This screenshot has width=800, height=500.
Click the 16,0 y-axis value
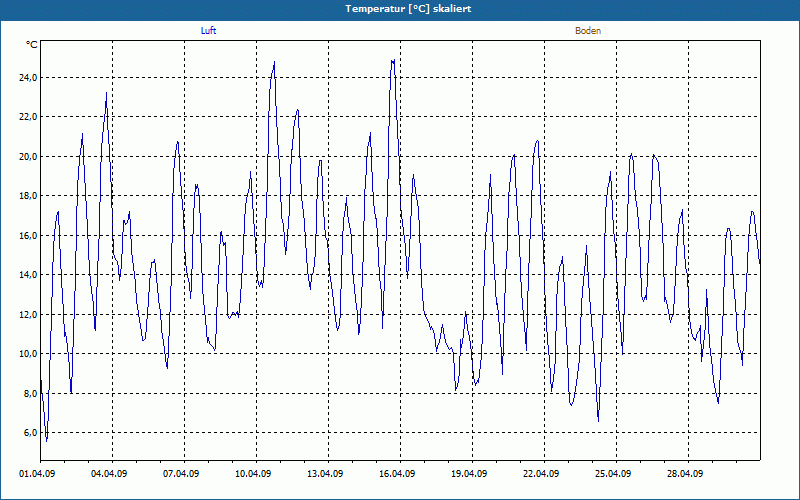[28, 236]
